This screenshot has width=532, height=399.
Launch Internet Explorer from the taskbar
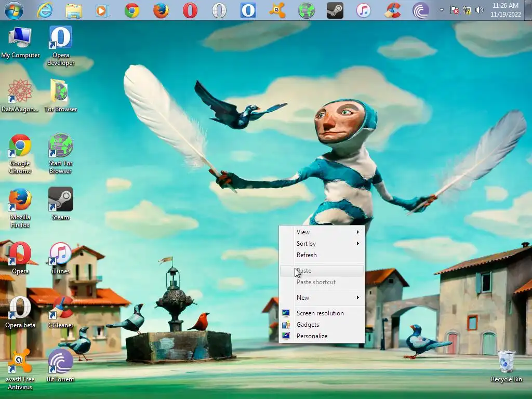(x=45, y=10)
